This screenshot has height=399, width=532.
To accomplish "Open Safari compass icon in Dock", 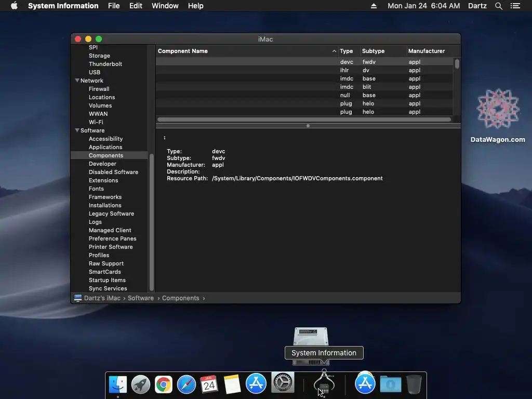I will pos(187,384).
